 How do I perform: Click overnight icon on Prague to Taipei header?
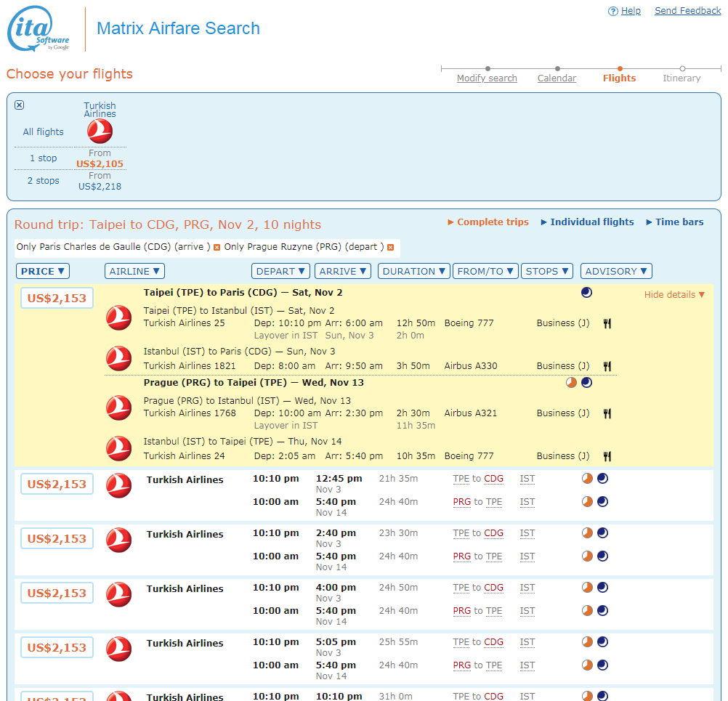(587, 383)
